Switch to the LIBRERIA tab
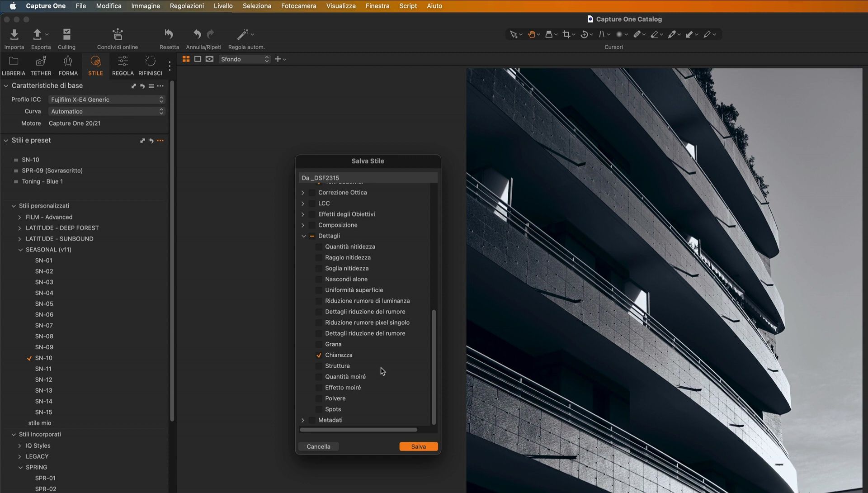This screenshot has width=868, height=493. pyautogui.click(x=14, y=66)
